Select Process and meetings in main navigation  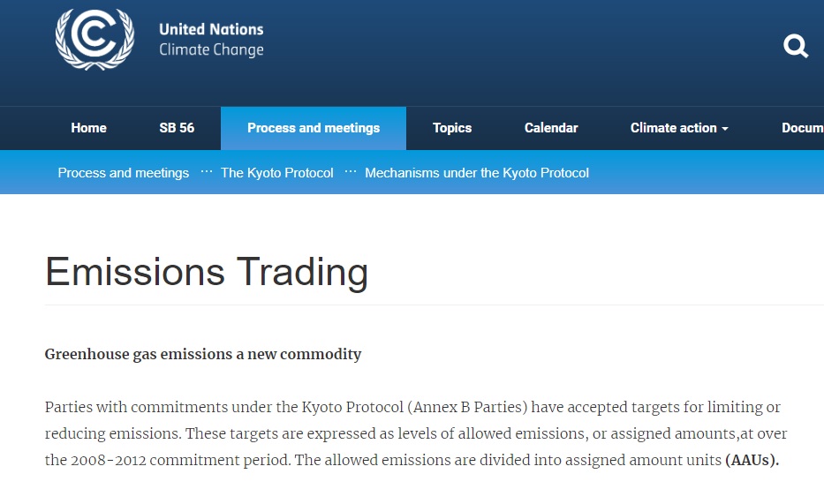point(314,128)
